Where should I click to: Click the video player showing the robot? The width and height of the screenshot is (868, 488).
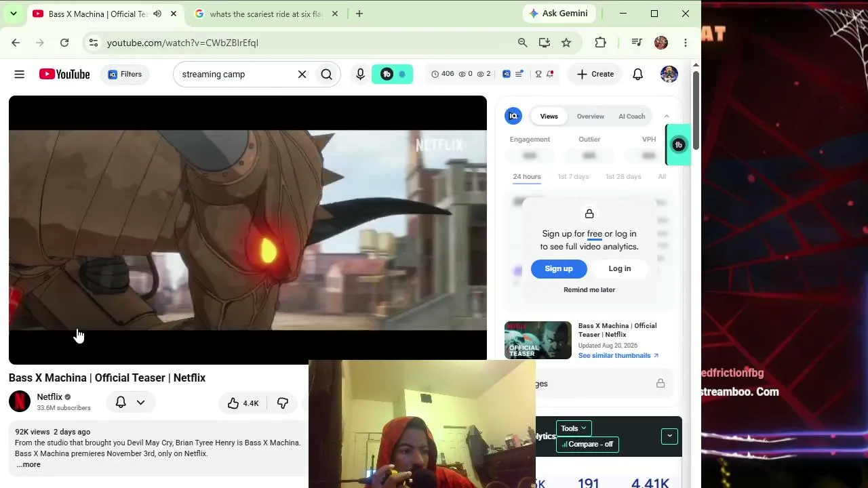[x=248, y=230]
